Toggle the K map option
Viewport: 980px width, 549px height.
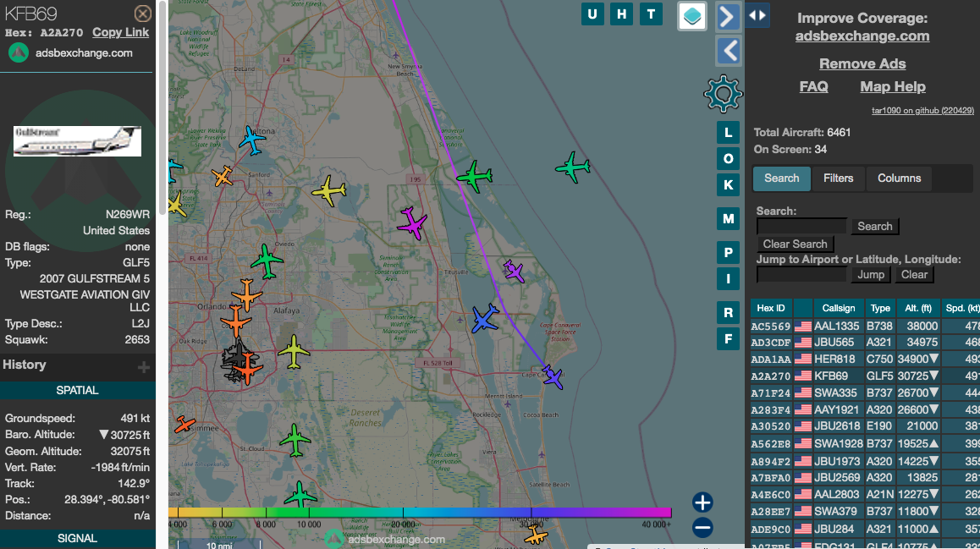point(728,185)
